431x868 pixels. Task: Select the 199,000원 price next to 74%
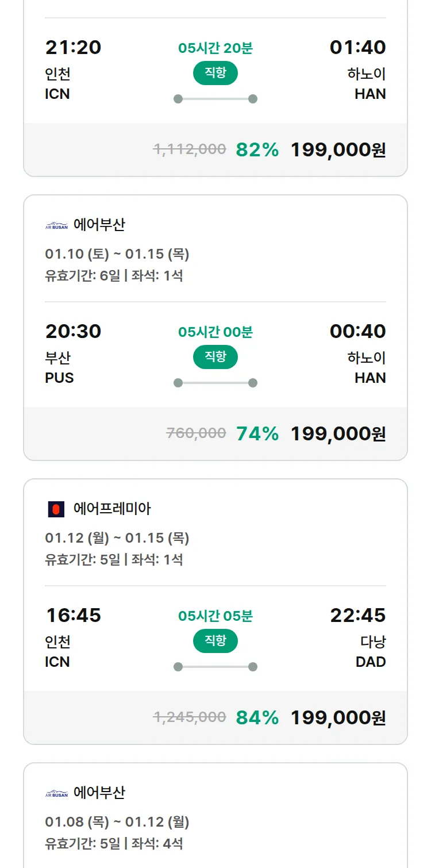[338, 434]
